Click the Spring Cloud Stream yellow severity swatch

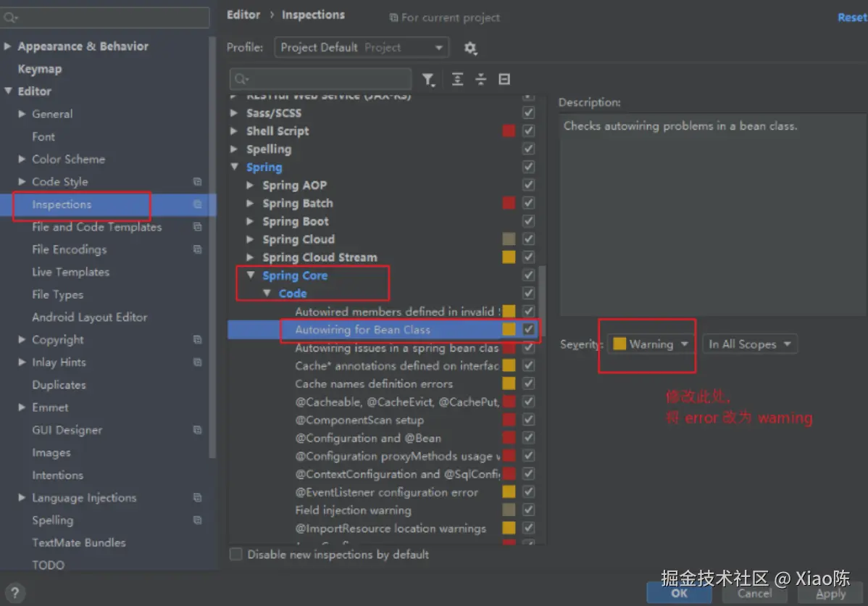[509, 257]
